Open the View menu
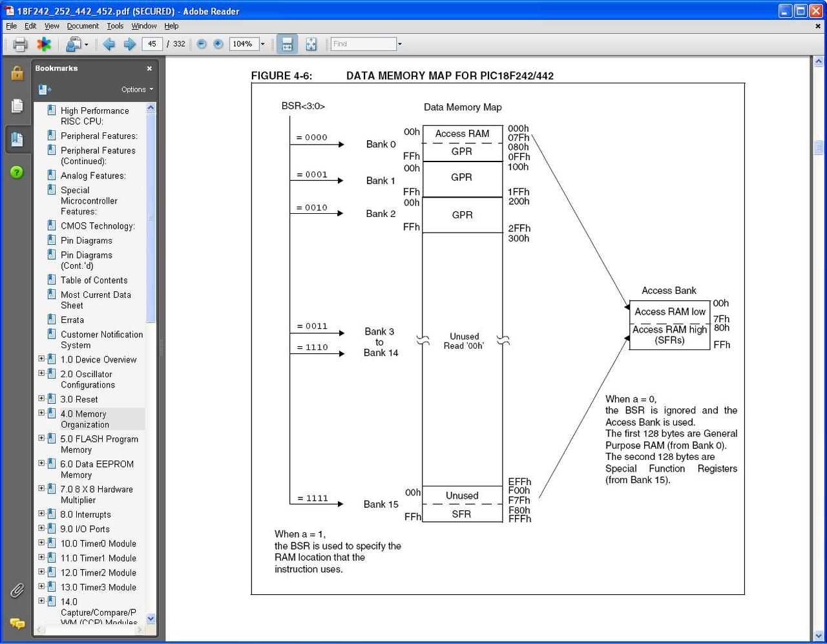Viewport: 827px width, 644px height. coord(52,26)
